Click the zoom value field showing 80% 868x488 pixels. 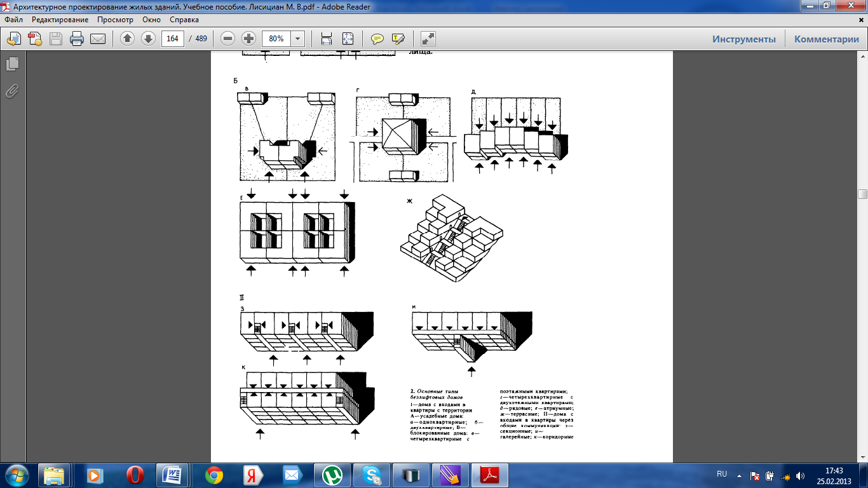(x=276, y=39)
